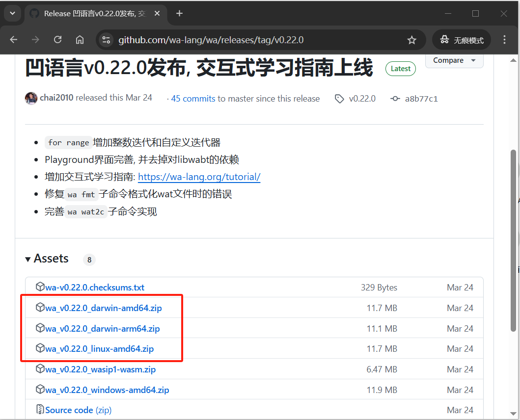This screenshot has width=520, height=420.
Task: Open Chrome three-dot menu
Action: point(504,40)
